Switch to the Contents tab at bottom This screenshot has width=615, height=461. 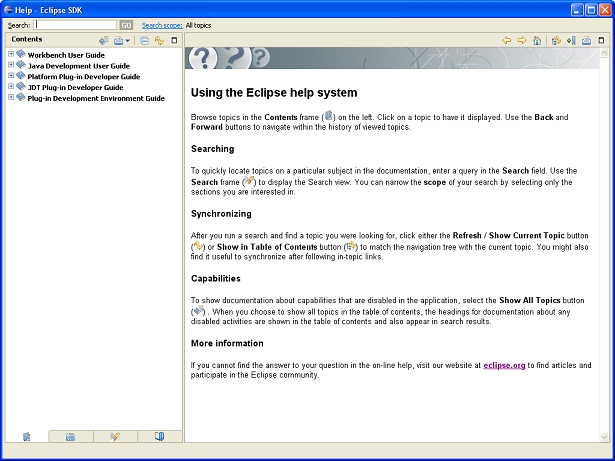point(27,436)
